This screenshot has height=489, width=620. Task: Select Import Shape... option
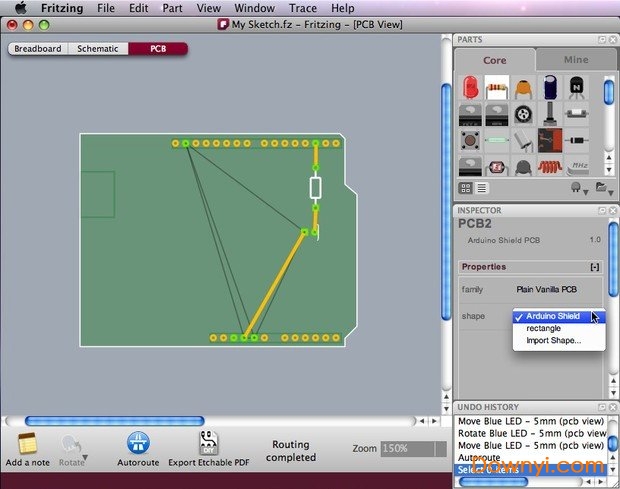tap(553, 341)
